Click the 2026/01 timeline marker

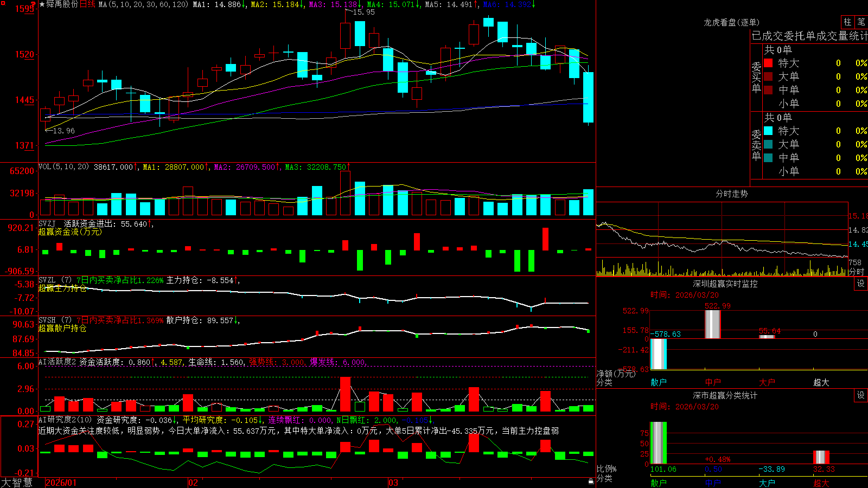(61, 483)
